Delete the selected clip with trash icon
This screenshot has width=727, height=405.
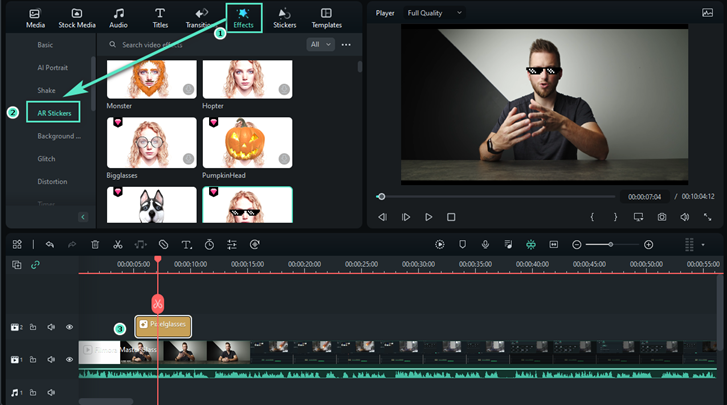(95, 244)
